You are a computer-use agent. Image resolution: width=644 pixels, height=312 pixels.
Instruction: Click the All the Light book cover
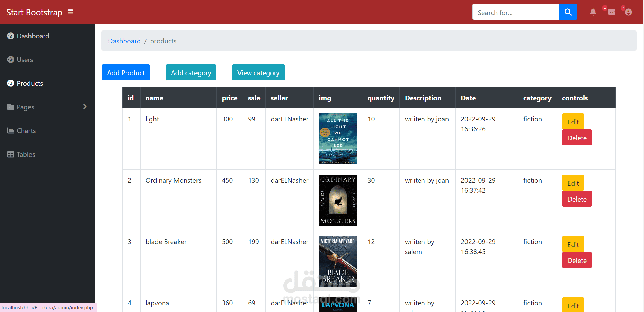pos(338,139)
